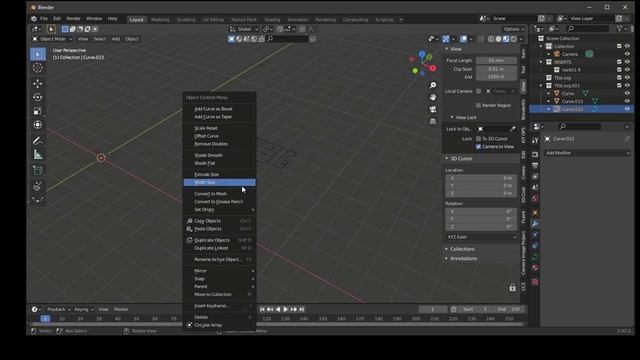This screenshot has height=360, width=640.
Task: Click the outliner search field
Action: tap(589, 29)
